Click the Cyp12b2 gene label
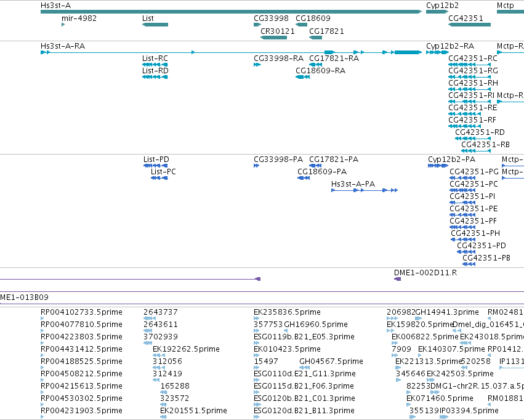This screenshot has height=420, width=524. (x=443, y=6)
